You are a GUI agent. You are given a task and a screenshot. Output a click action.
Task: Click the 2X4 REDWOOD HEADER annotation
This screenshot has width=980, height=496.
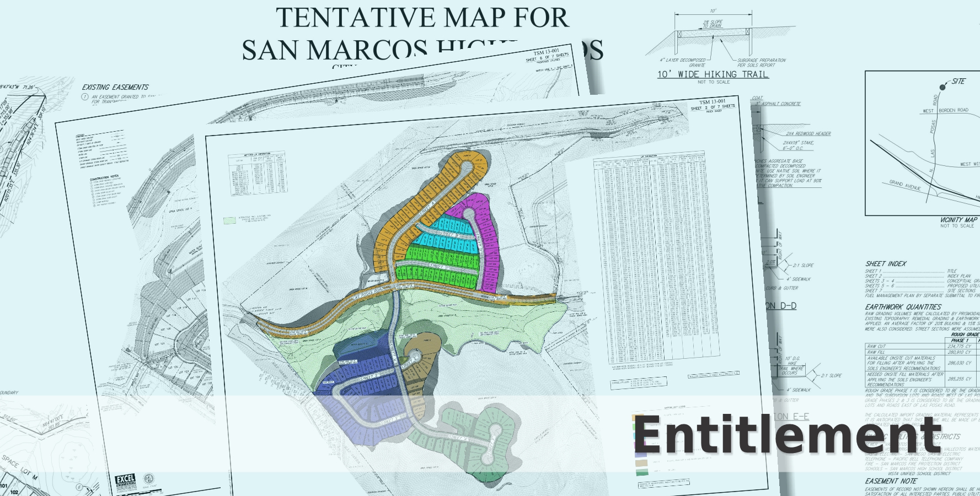pyautogui.click(x=809, y=133)
